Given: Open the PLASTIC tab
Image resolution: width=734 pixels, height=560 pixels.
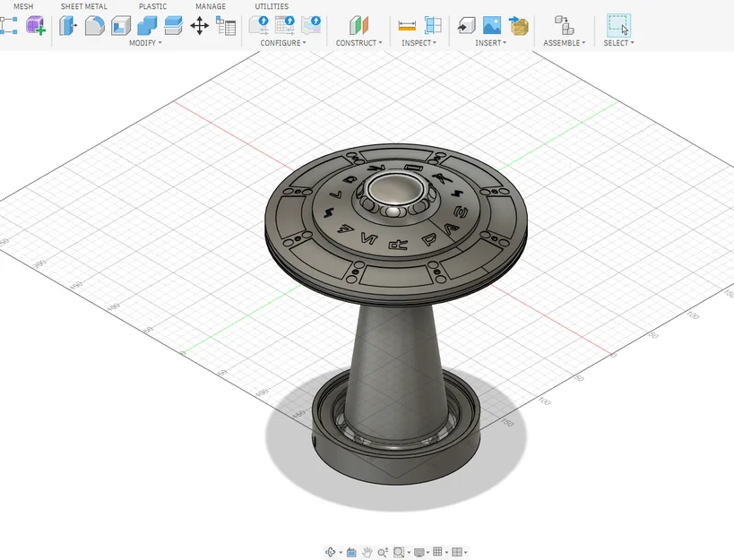Looking at the screenshot, I should (x=152, y=6).
